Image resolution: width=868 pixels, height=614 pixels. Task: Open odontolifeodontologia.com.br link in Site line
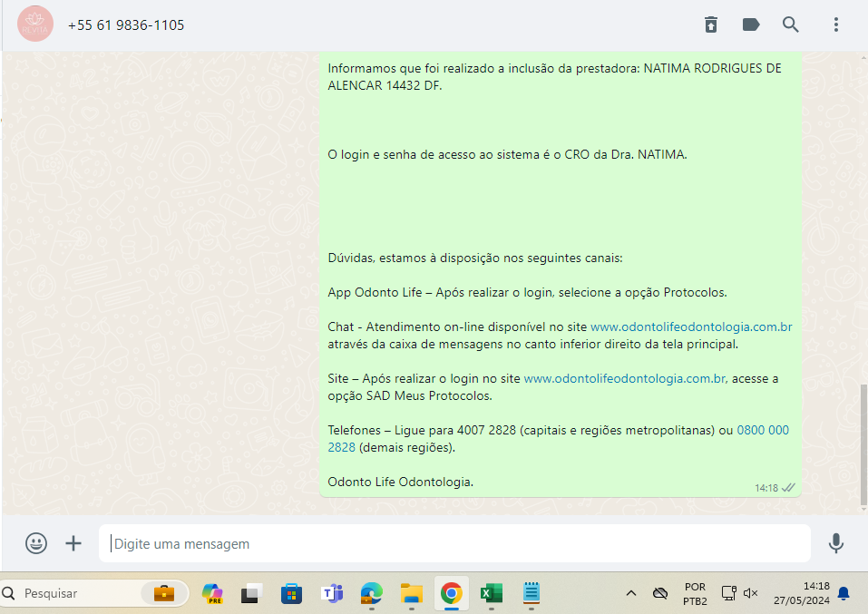[x=625, y=379]
